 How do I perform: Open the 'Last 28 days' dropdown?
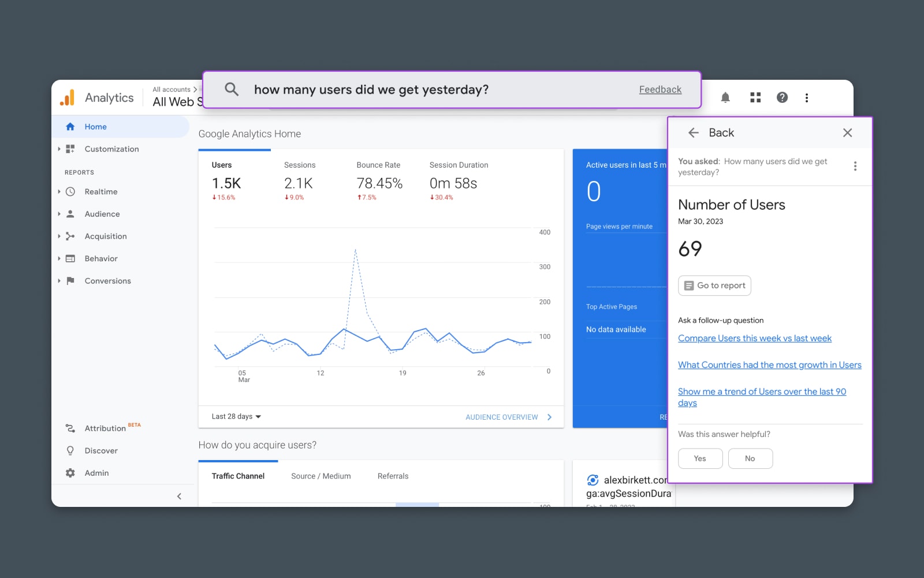pyautogui.click(x=236, y=417)
